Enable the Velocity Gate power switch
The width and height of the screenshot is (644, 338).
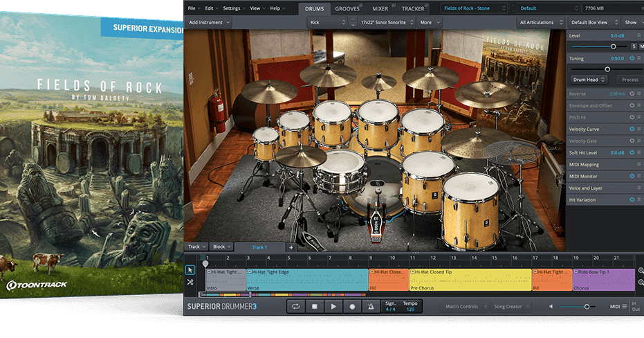click(632, 141)
